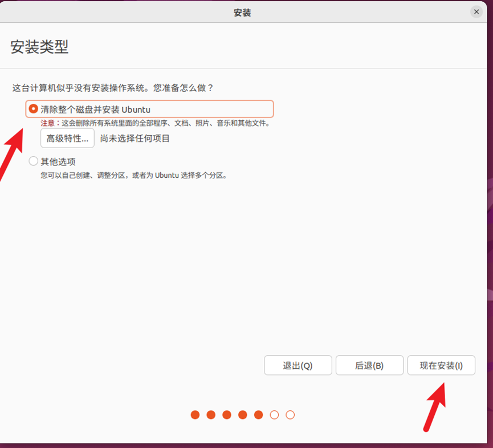Click the 安装 window title bar text
The image size is (493, 448).
click(242, 13)
